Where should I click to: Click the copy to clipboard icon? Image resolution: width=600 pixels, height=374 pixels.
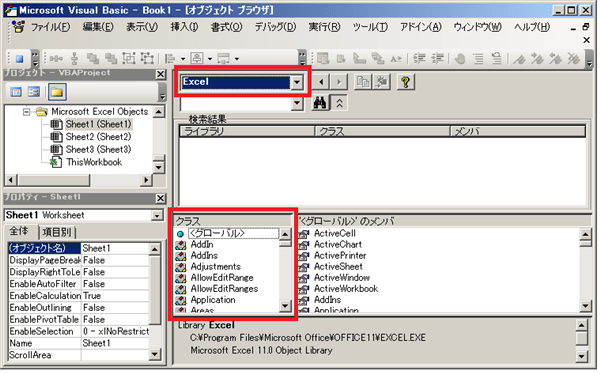(363, 82)
